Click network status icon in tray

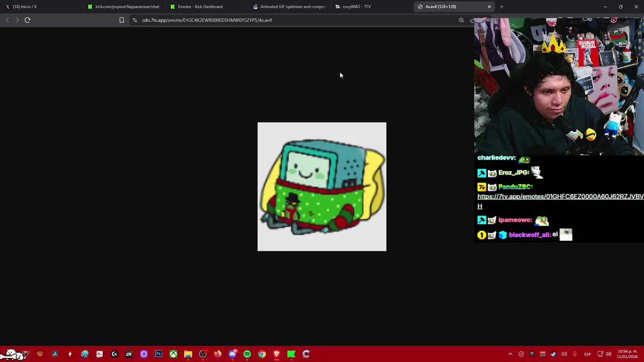pos(600,354)
